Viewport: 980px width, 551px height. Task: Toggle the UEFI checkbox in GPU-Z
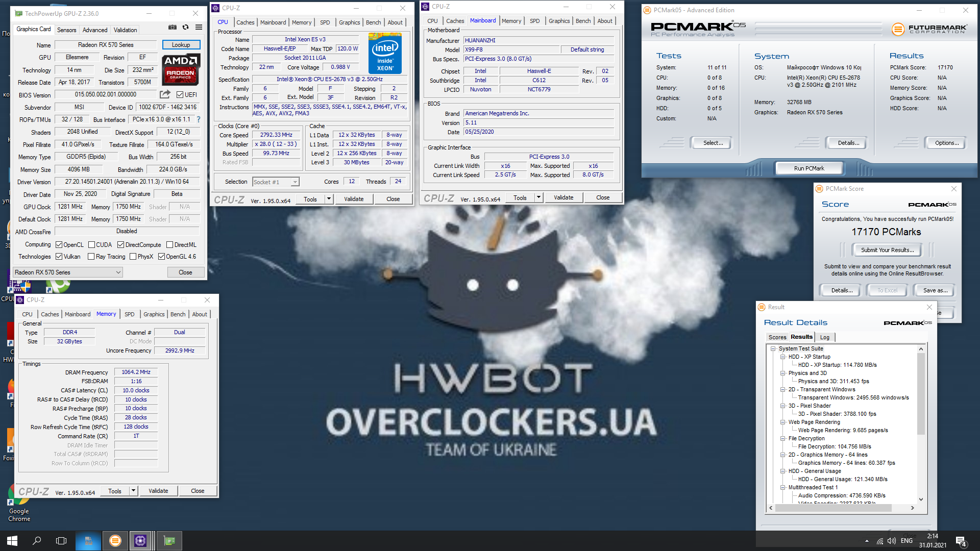click(x=180, y=95)
